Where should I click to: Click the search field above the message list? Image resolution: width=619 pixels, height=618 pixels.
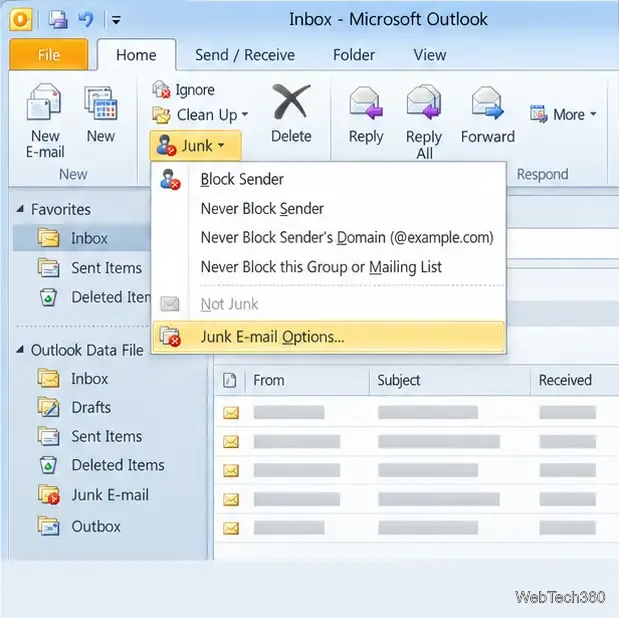pyautogui.click(x=563, y=243)
